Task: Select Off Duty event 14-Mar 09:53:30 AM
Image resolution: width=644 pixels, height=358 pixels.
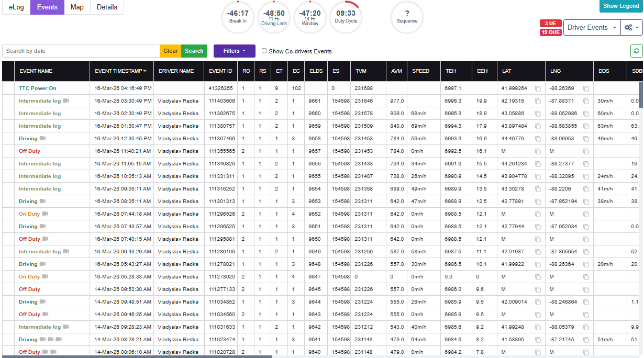Action: [x=29, y=289]
